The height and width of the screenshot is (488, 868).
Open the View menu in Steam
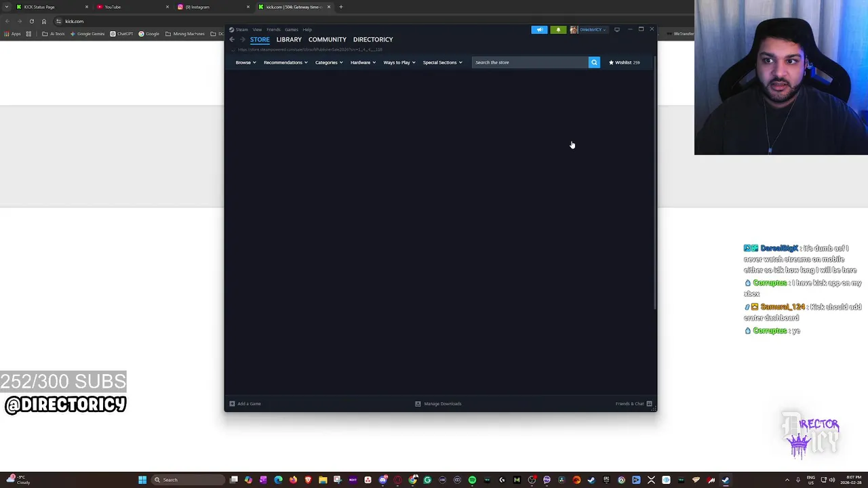(257, 30)
